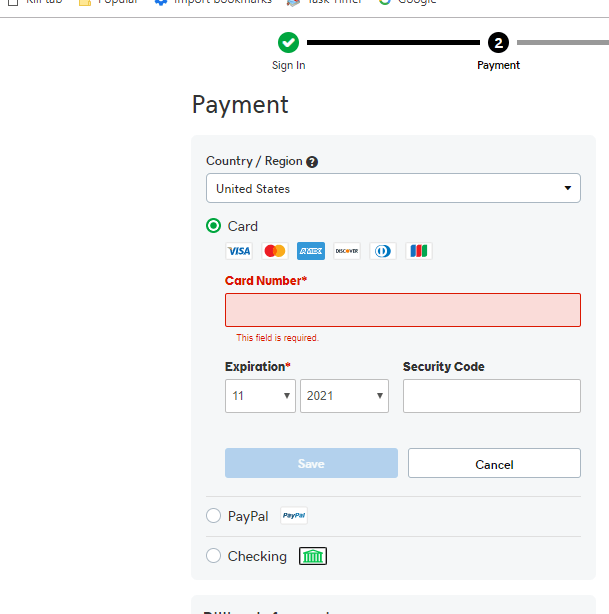609x614 pixels.
Task: Open the Task Timer bookmark
Action: click(x=325, y=2)
